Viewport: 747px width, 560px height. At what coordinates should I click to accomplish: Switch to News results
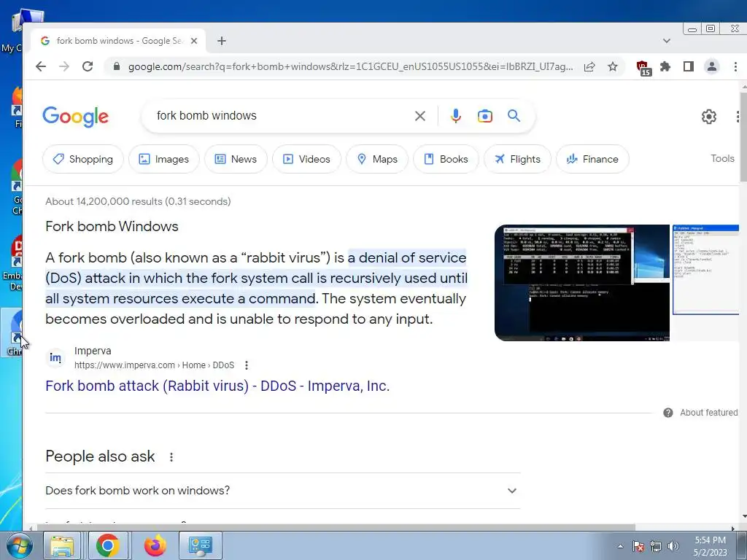(236, 159)
